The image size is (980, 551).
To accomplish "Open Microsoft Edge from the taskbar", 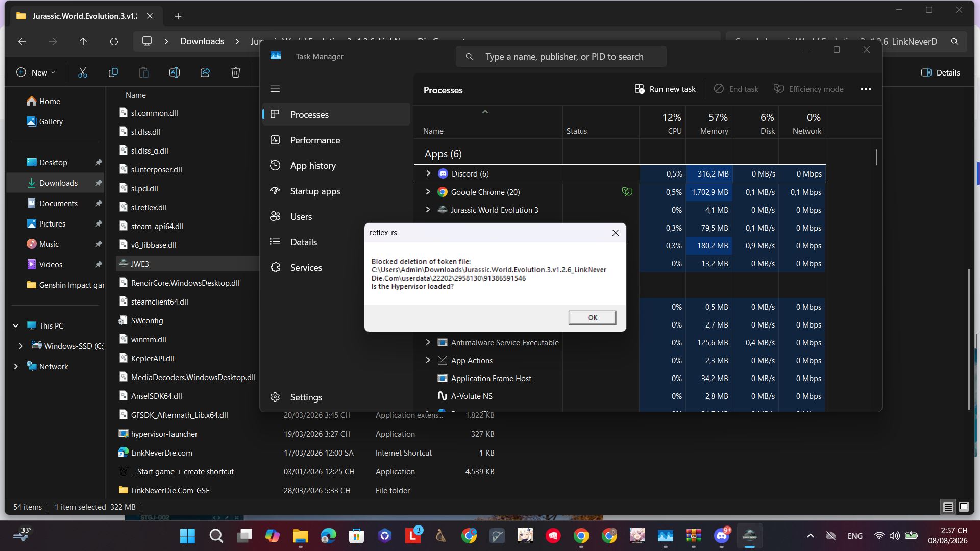I will 329,536.
